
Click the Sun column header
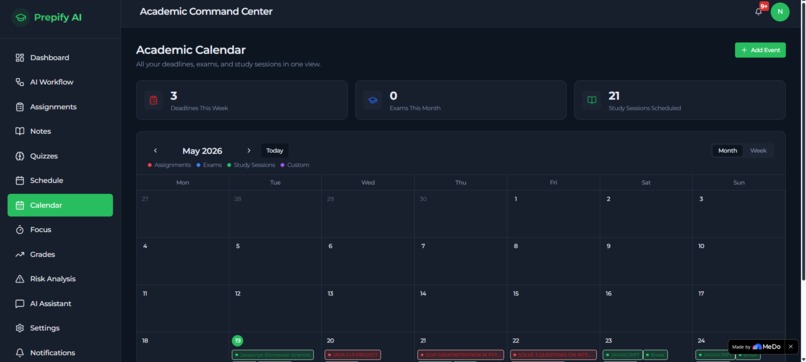pyautogui.click(x=739, y=183)
